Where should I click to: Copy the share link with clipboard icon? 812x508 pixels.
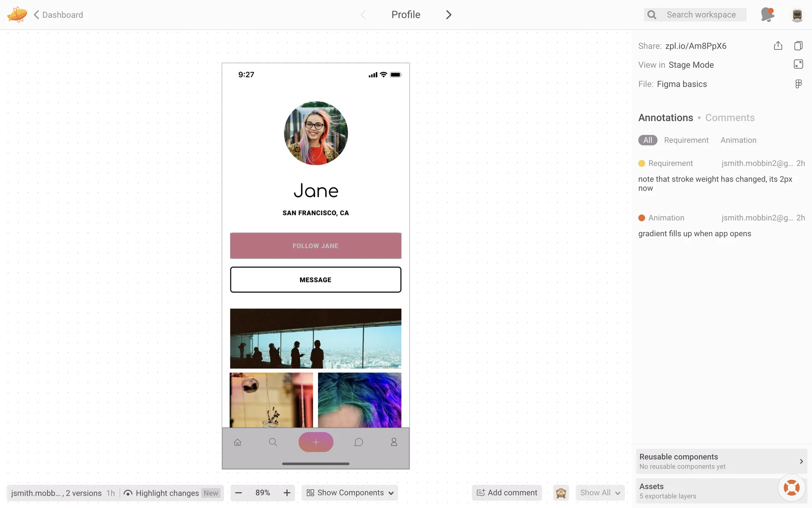[798, 46]
